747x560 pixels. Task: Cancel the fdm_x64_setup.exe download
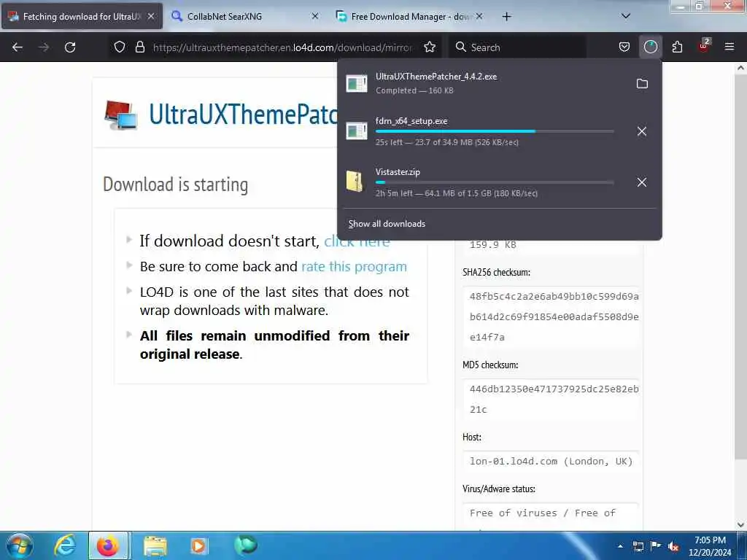[642, 131]
